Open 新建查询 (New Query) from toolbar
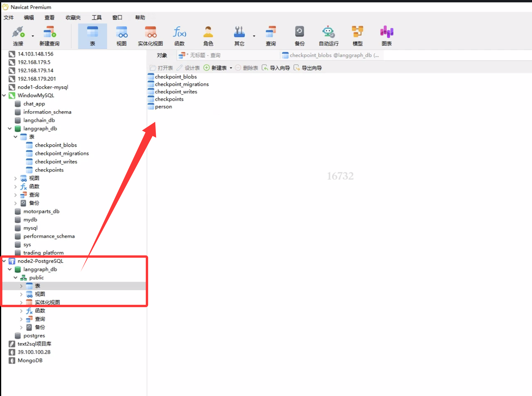The width and height of the screenshot is (532, 396). (x=49, y=36)
